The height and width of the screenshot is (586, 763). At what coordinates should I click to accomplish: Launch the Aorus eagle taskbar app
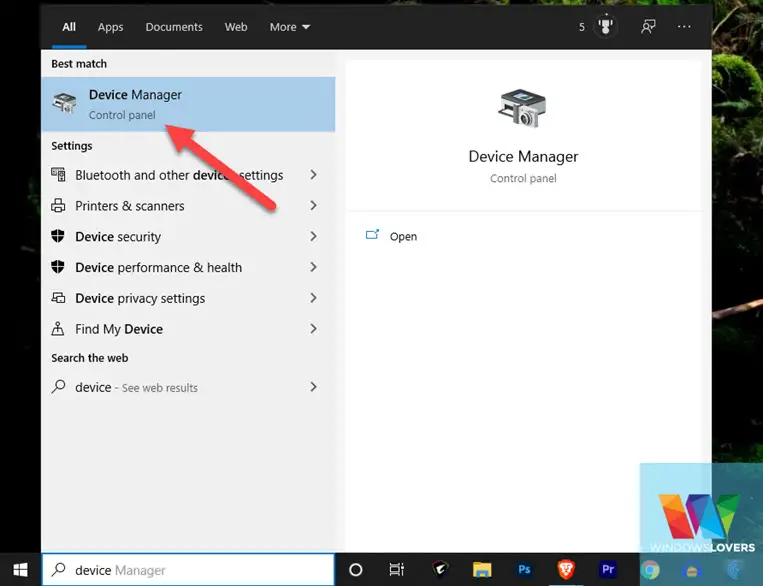tap(440, 569)
